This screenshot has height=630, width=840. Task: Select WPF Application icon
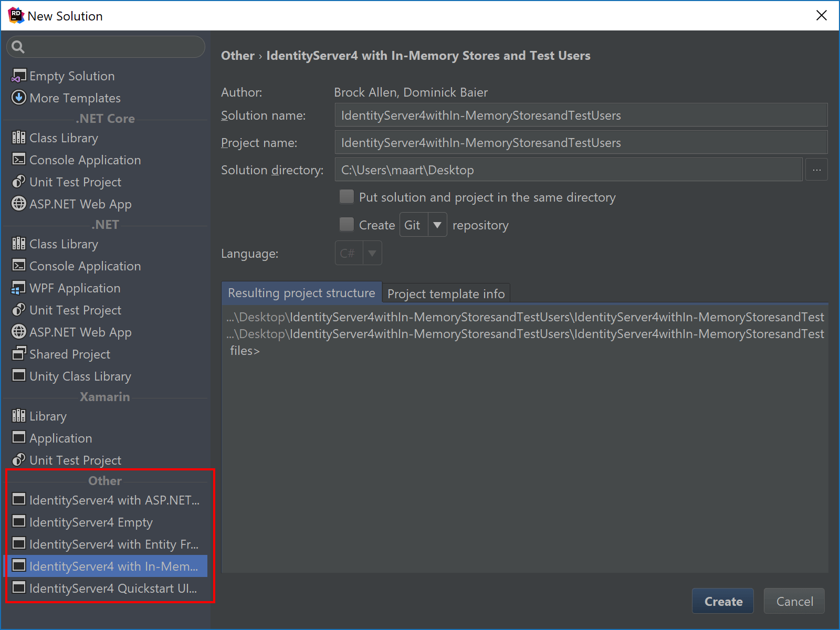pos(19,288)
